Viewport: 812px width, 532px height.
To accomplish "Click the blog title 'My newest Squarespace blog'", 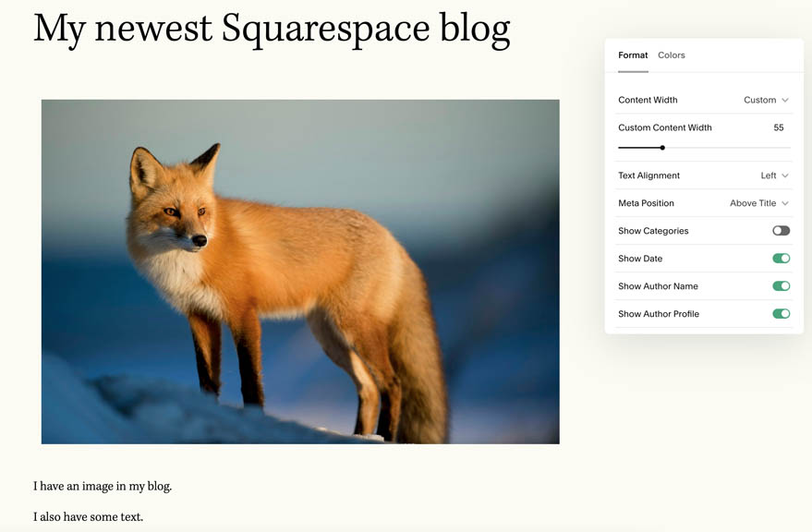I will pos(272,29).
